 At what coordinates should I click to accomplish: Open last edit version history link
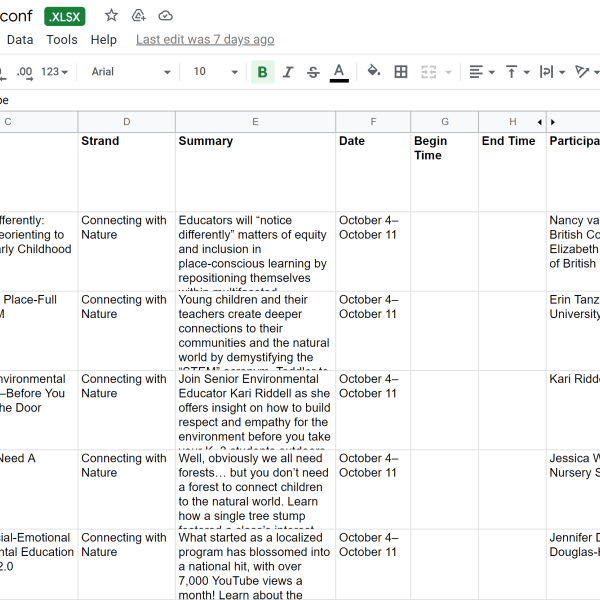tap(205, 40)
